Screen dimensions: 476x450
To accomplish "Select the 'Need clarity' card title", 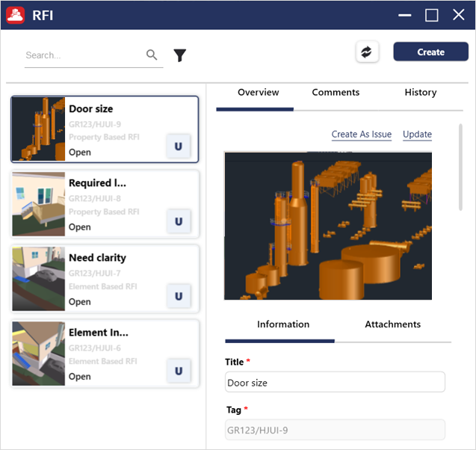I will [97, 258].
